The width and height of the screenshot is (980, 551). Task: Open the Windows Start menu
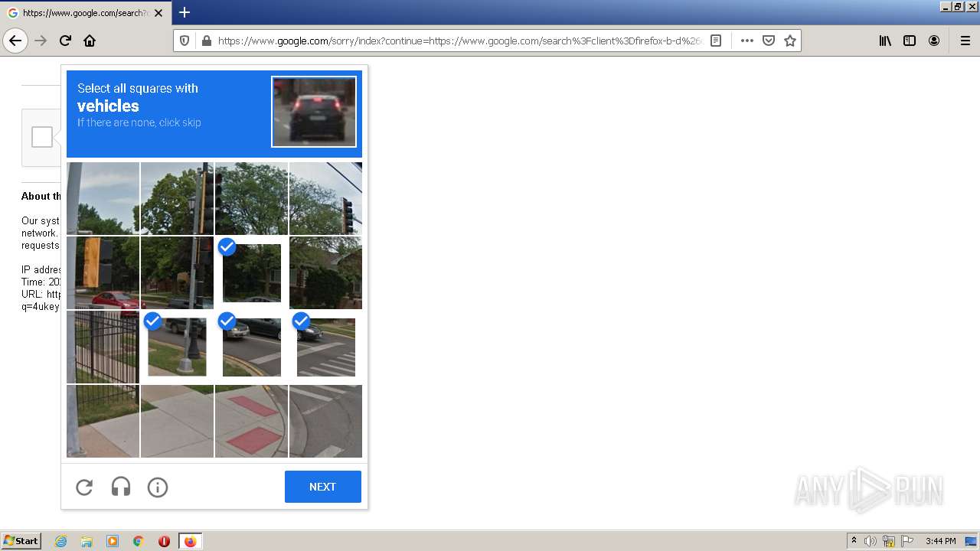21,541
